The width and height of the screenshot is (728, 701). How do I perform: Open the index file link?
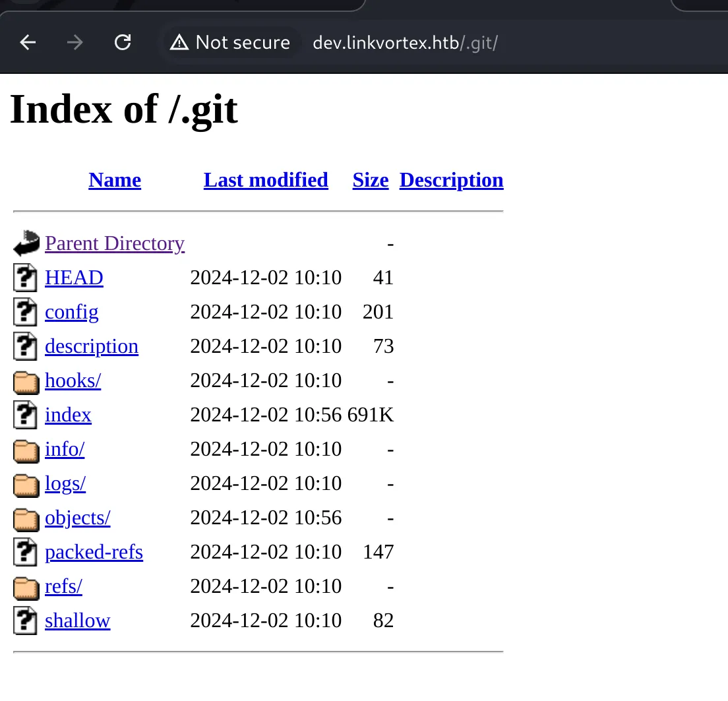(x=69, y=415)
